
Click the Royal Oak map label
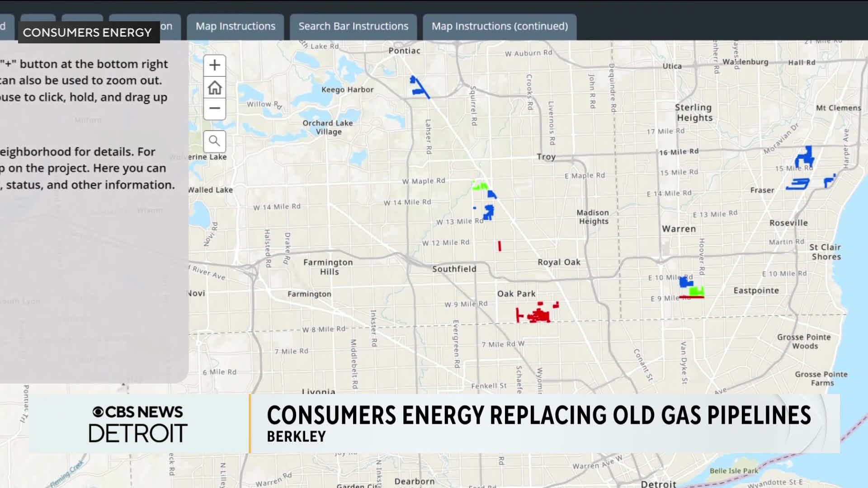pos(559,262)
